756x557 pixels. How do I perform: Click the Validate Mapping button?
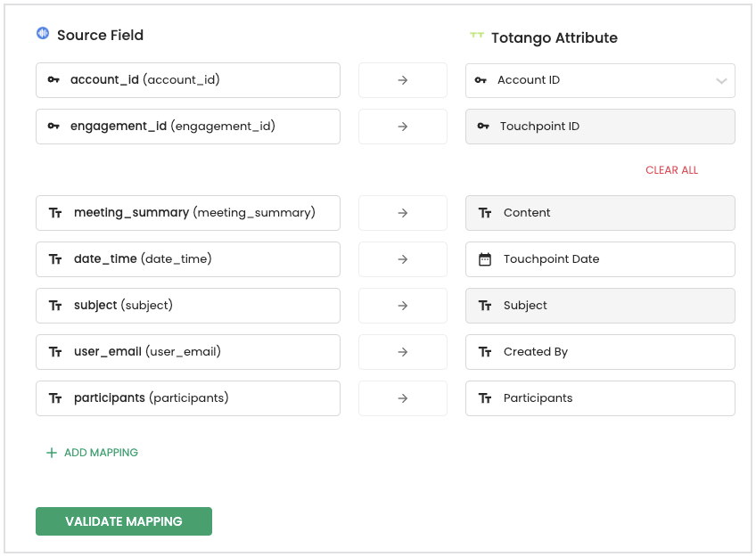[124, 521]
